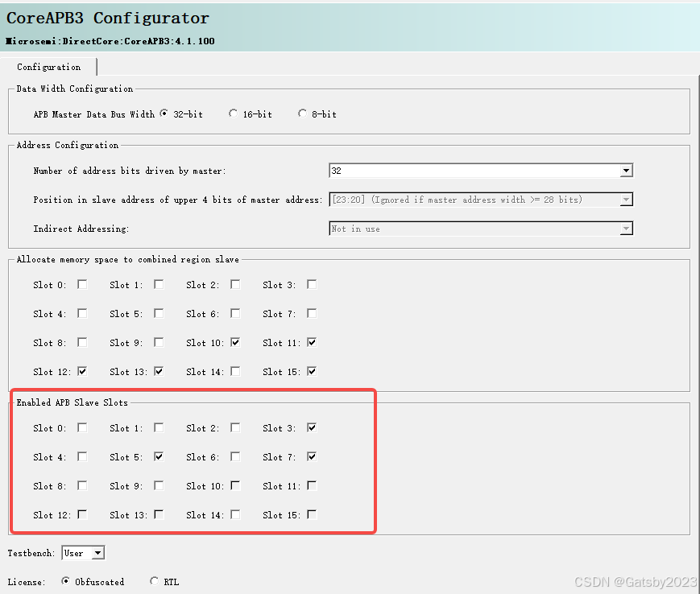Enable Slot 11 in Enabled APB Slave Slots
Image resolution: width=700 pixels, height=594 pixels.
[312, 485]
